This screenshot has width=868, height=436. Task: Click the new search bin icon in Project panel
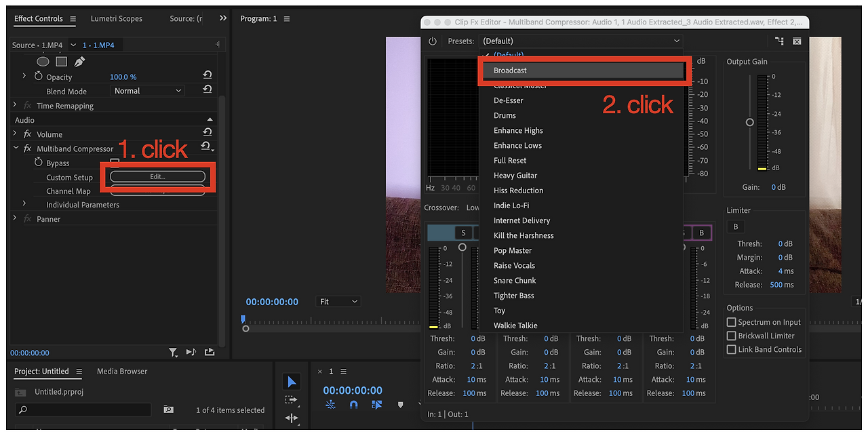coord(168,410)
